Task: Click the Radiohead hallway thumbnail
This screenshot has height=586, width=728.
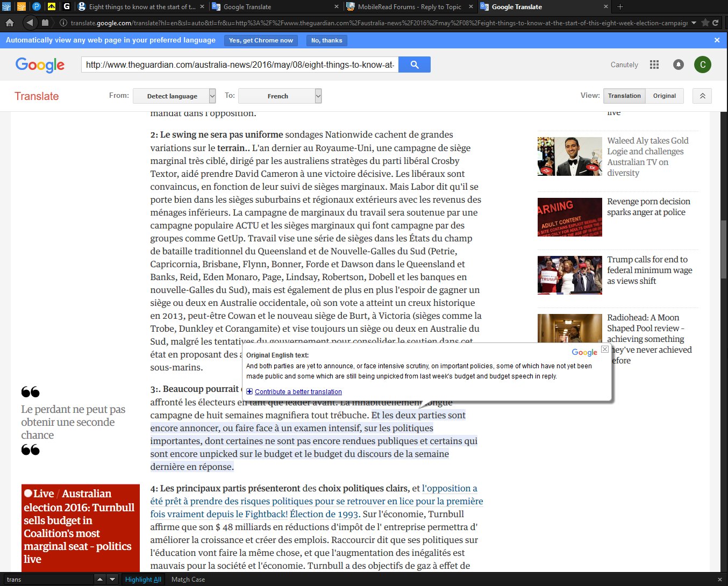Action: tap(570, 328)
